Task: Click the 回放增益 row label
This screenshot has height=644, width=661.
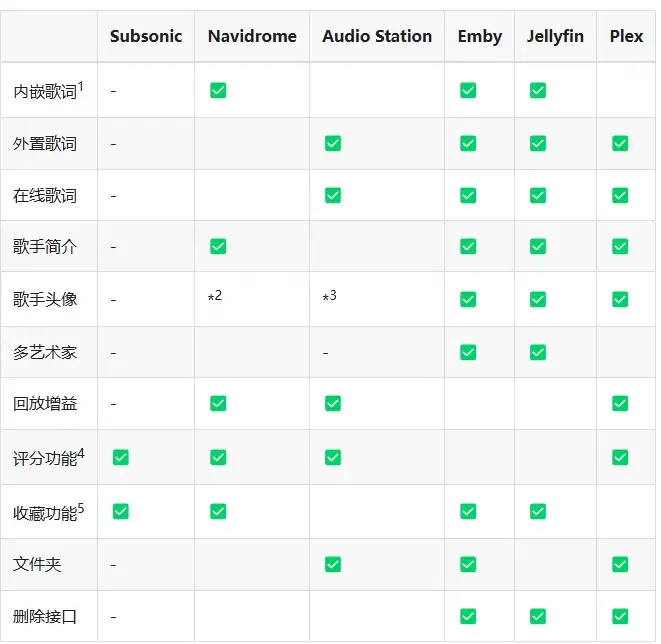Action: tap(45, 404)
